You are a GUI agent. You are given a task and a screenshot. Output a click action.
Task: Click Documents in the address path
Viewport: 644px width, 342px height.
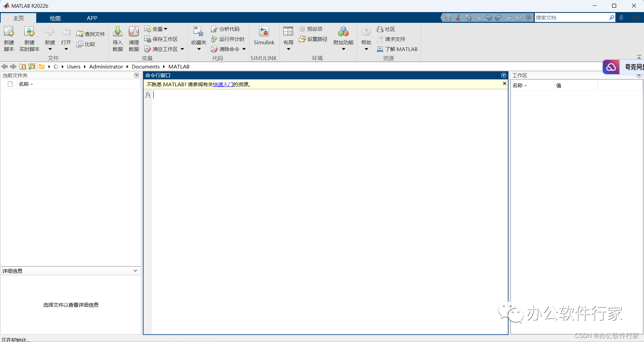click(x=146, y=66)
